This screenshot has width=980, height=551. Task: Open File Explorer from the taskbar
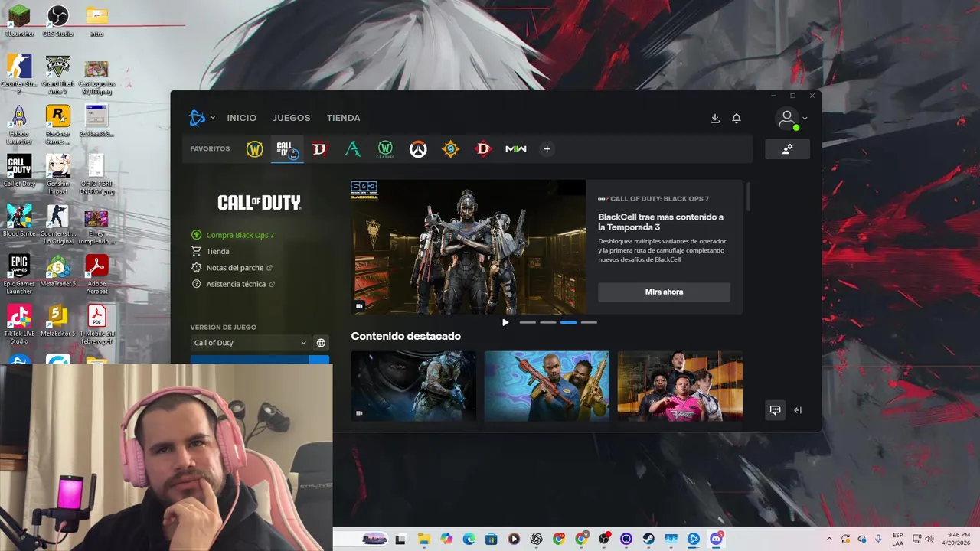coord(423,539)
